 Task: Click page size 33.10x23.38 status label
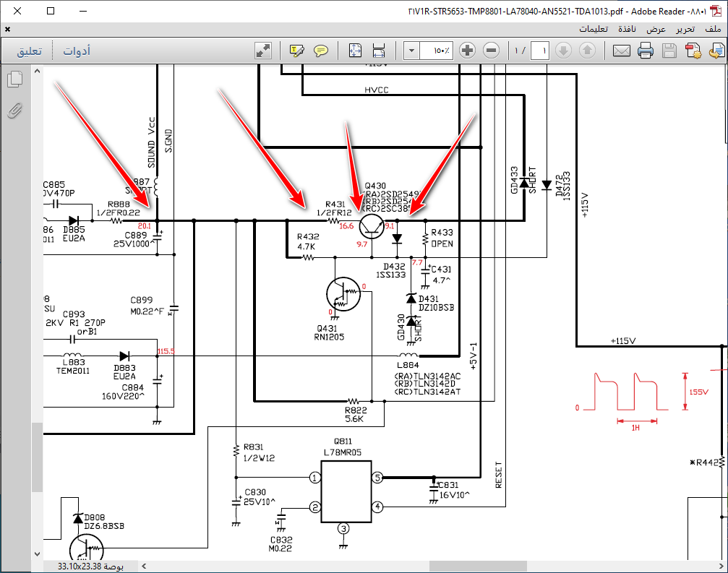tap(90, 566)
